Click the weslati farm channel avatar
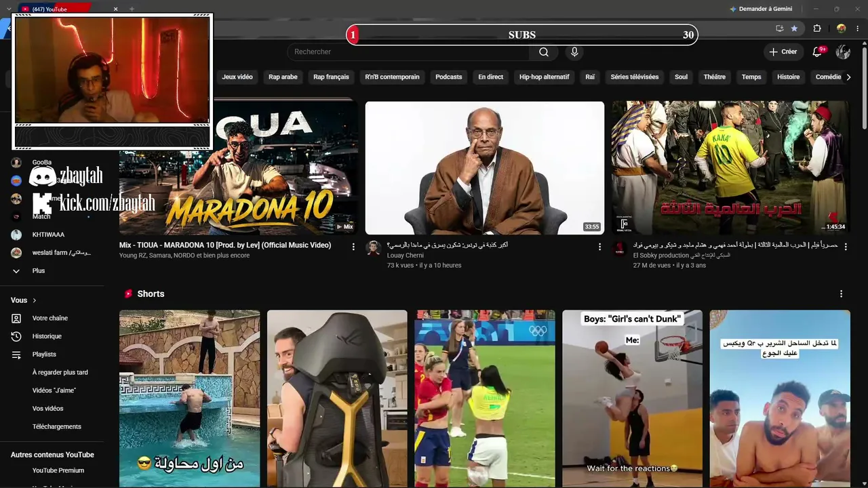868x488 pixels. (16, 253)
